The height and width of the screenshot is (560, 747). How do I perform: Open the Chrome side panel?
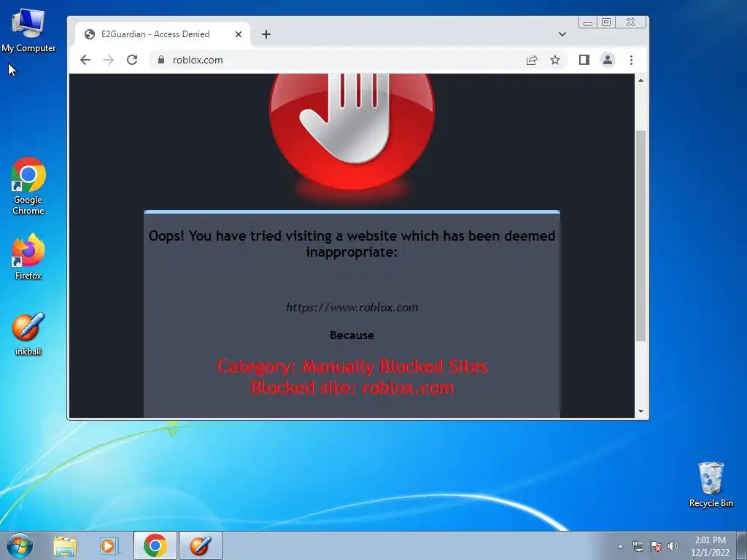(584, 60)
